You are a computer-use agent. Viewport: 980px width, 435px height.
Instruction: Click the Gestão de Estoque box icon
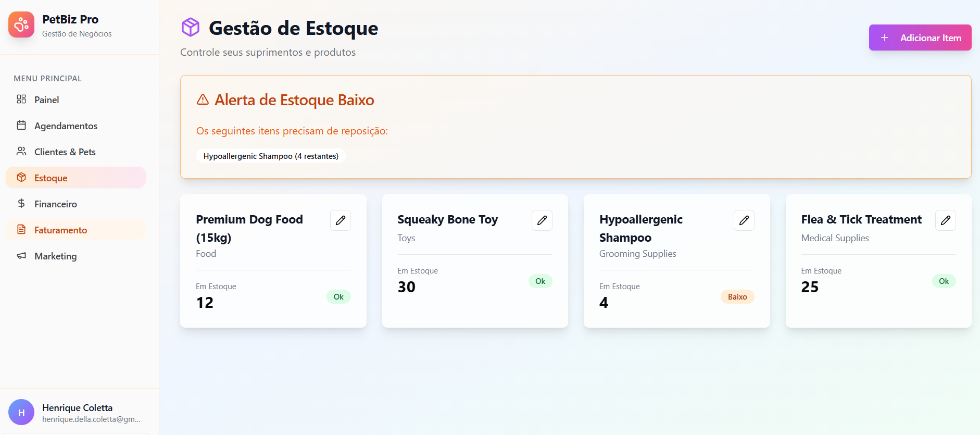(x=191, y=27)
